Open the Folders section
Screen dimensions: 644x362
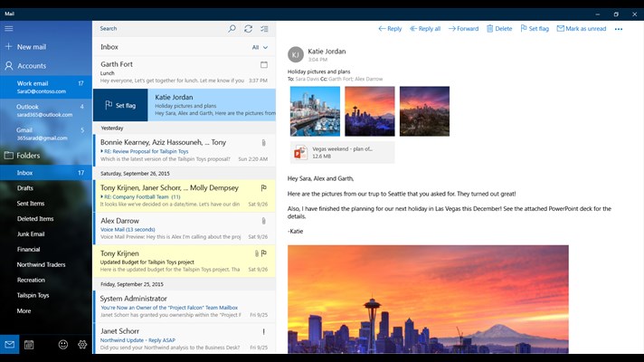(x=23, y=156)
